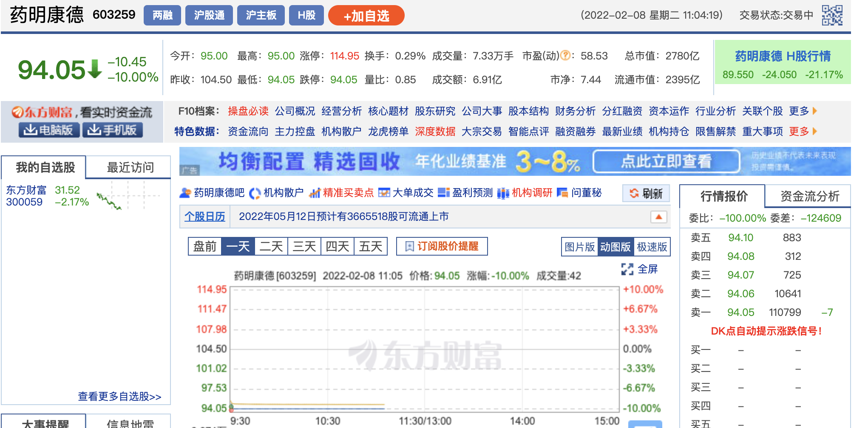Open 龙虎榜单 link

tap(389, 132)
